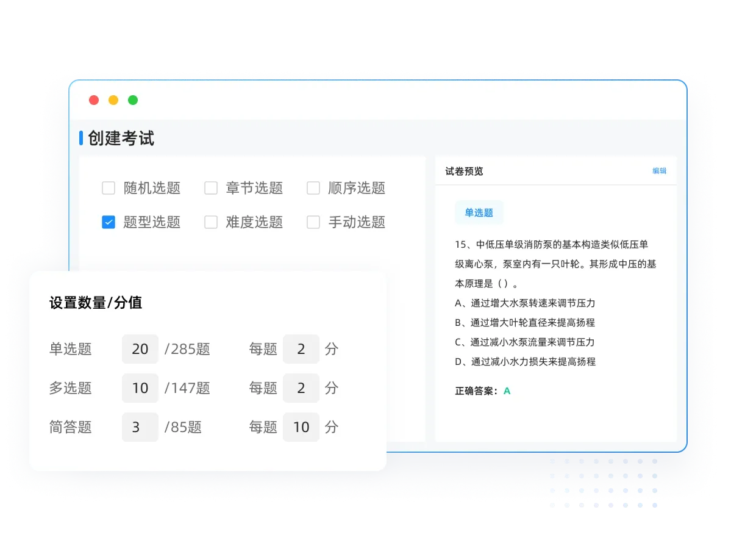Pick answer option C 通过减小水泵流量来调节压力
The height and width of the screenshot is (537, 756).
coord(525,342)
